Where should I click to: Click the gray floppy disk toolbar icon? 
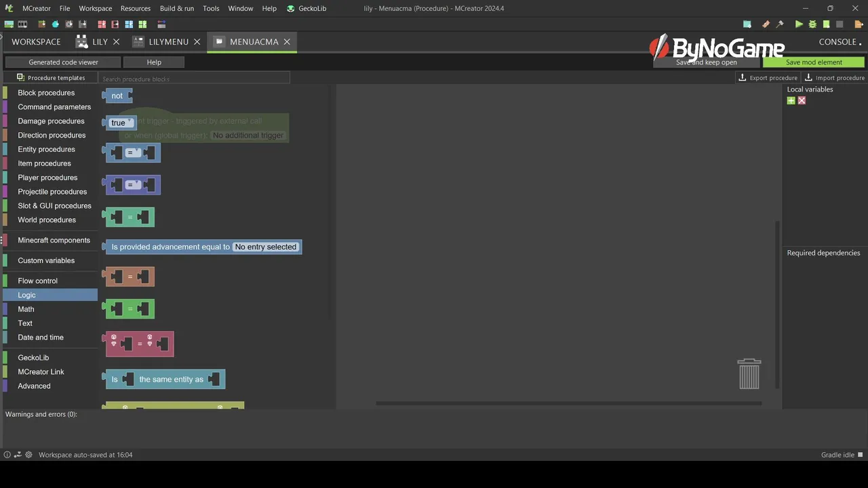point(83,24)
